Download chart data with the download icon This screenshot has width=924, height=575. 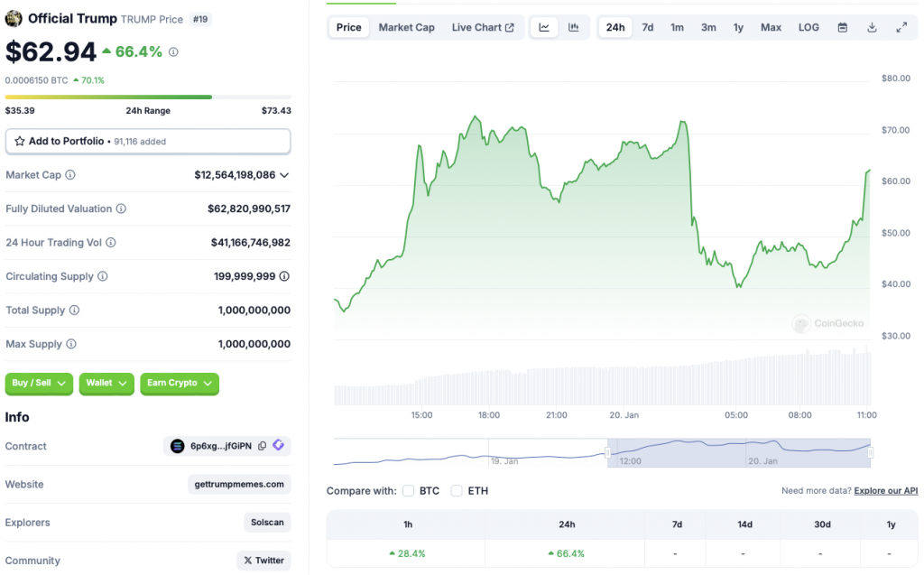pos(873,27)
